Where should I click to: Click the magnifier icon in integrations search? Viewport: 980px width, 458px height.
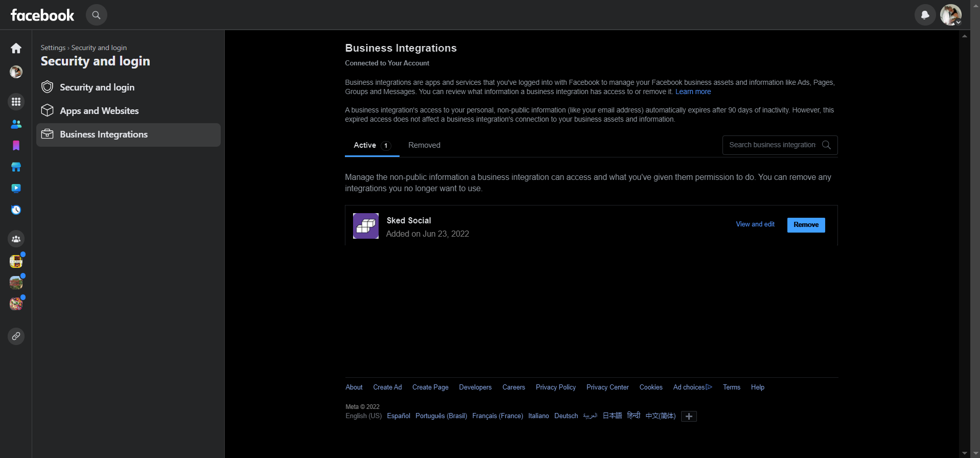click(826, 145)
